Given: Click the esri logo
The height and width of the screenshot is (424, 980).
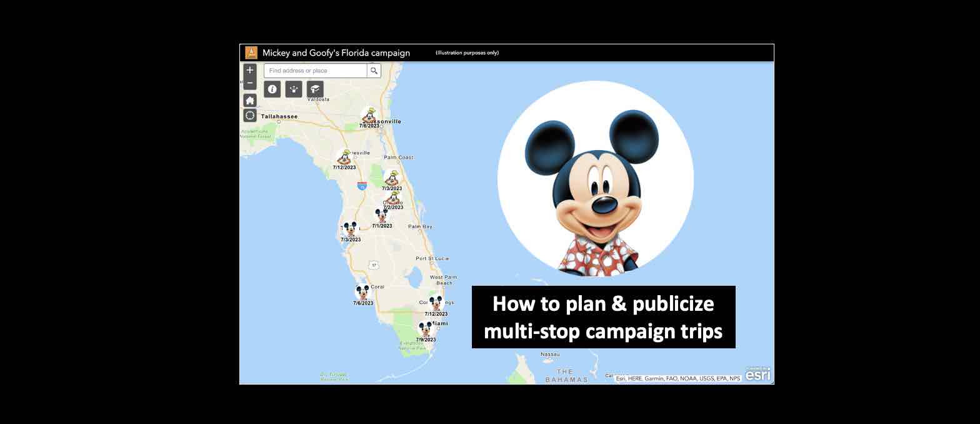Looking at the screenshot, I should click(x=757, y=374).
